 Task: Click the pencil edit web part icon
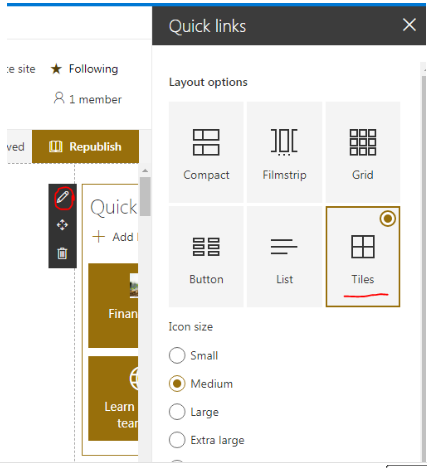point(63,197)
